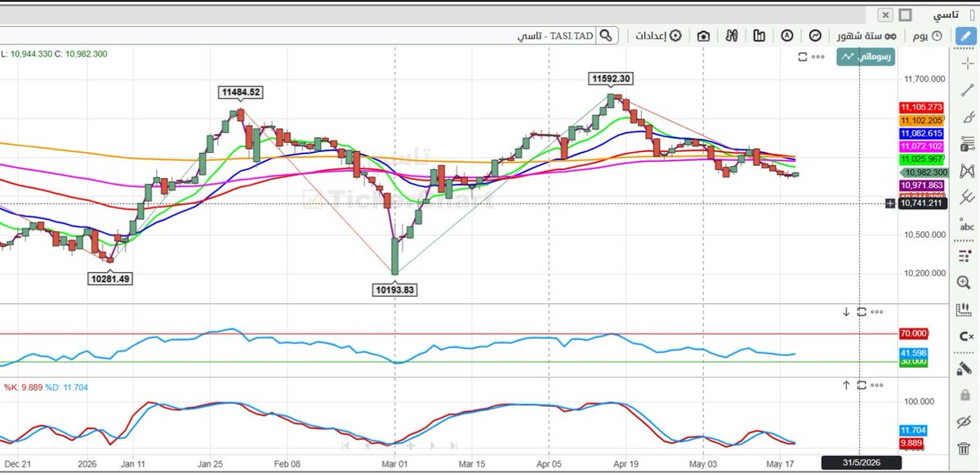Click the RSI 41.598 value tag
Screen dimensions: 980x474
click(x=913, y=352)
